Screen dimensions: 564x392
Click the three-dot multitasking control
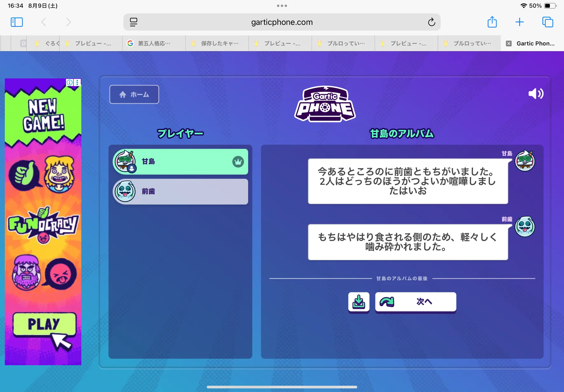point(282,6)
